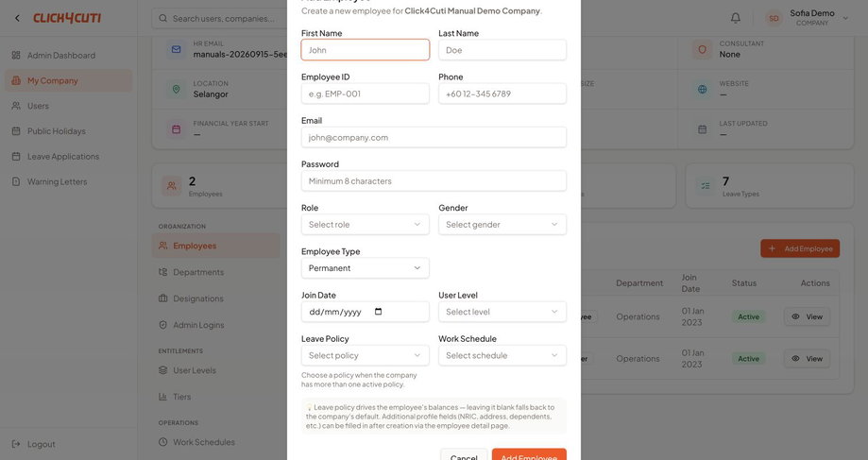Click the Tiers bar chart icon
868x460 pixels.
pyautogui.click(x=162, y=397)
